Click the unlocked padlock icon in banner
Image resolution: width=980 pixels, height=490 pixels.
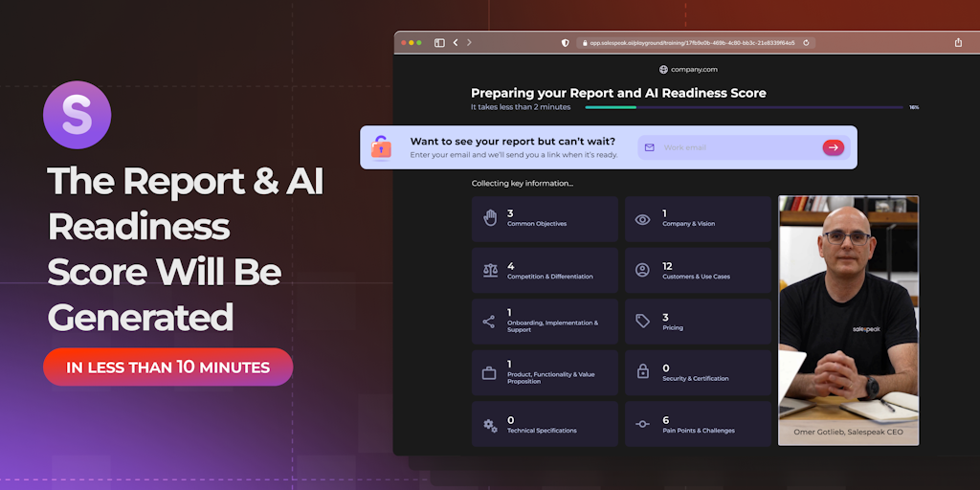(381, 147)
